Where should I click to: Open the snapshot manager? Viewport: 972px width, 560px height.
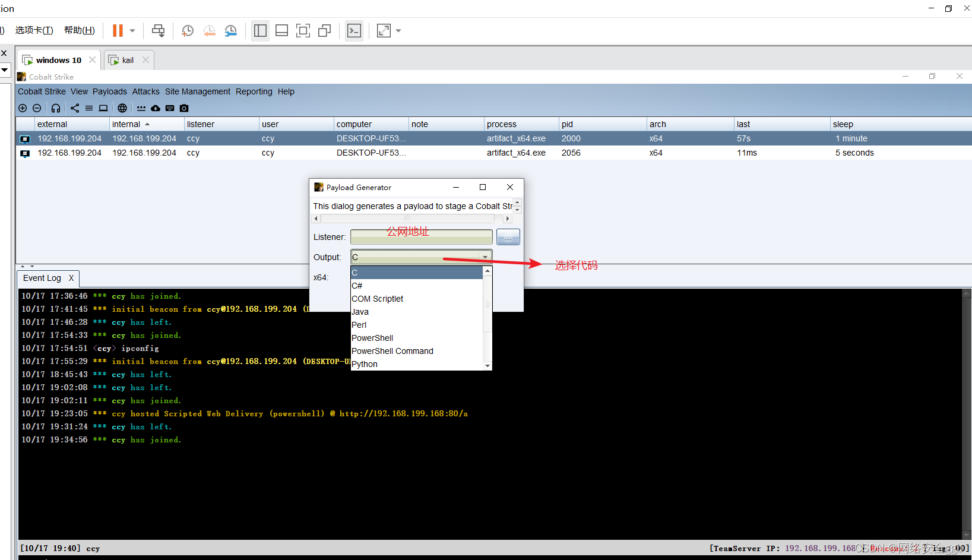click(230, 30)
